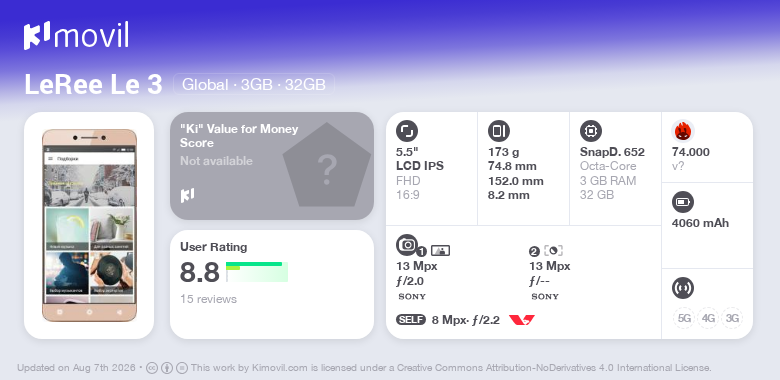
Task: Click the SELF selfie camera badge
Action: coord(411,320)
